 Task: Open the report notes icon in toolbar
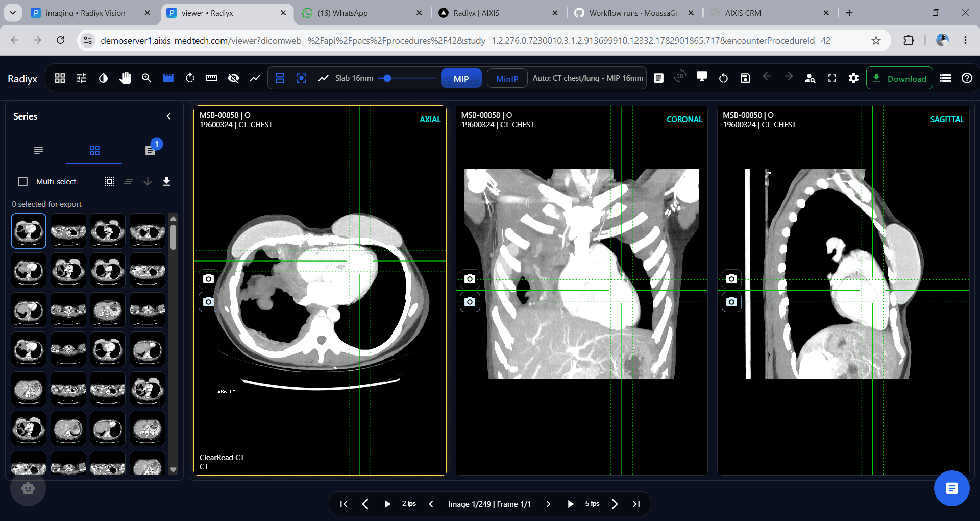(658, 78)
